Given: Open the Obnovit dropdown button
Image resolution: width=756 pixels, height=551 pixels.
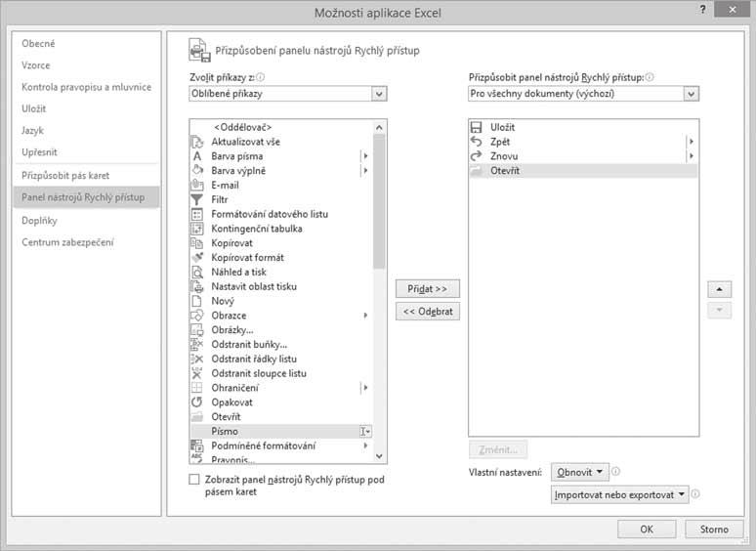Looking at the screenshot, I should [x=580, y=472].
